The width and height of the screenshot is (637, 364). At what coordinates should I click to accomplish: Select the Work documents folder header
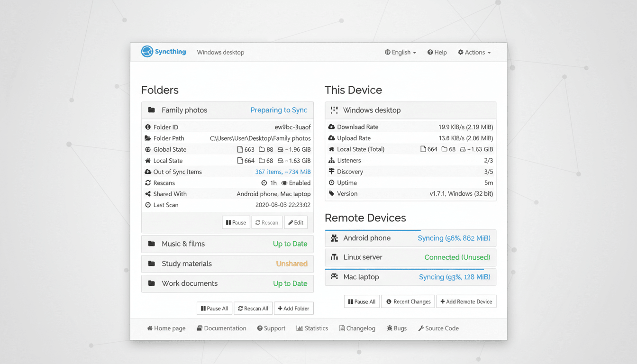click(227, 283)
